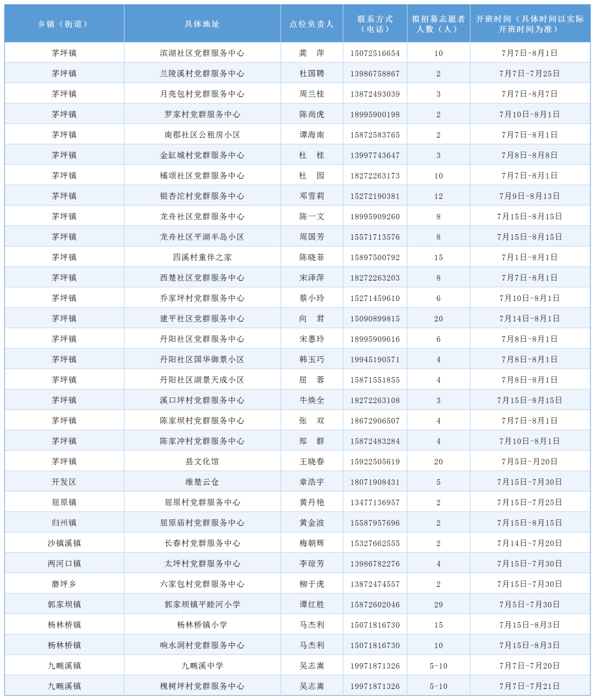This screenshot has width=595, height=700.
Task: Select the 县文化馆 address cell
Action: click(202, 461)
